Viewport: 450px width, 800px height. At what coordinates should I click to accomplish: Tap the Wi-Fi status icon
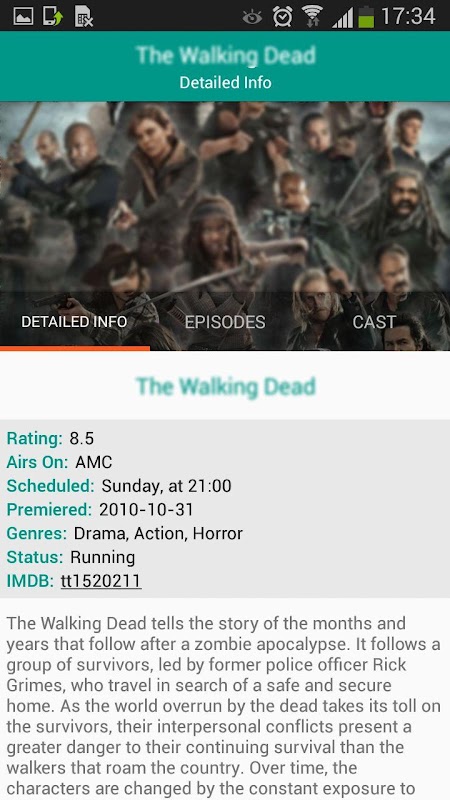pyautogui.click(x=312, y=16)
